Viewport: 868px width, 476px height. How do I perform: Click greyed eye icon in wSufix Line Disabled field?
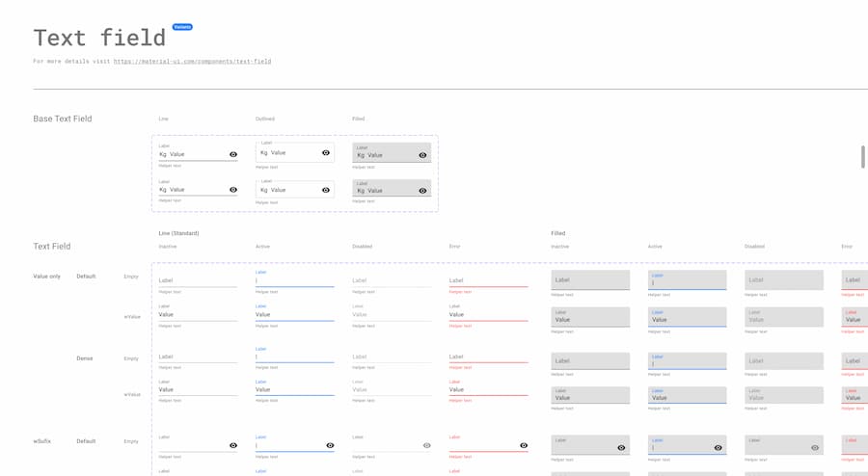(x=427, y=445)
